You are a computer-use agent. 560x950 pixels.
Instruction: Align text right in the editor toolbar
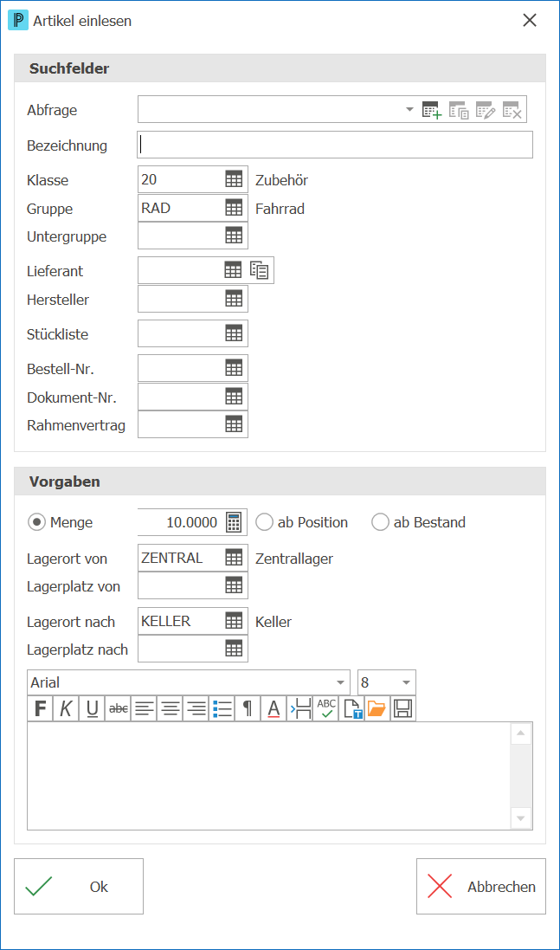click(x=196, y=708)
